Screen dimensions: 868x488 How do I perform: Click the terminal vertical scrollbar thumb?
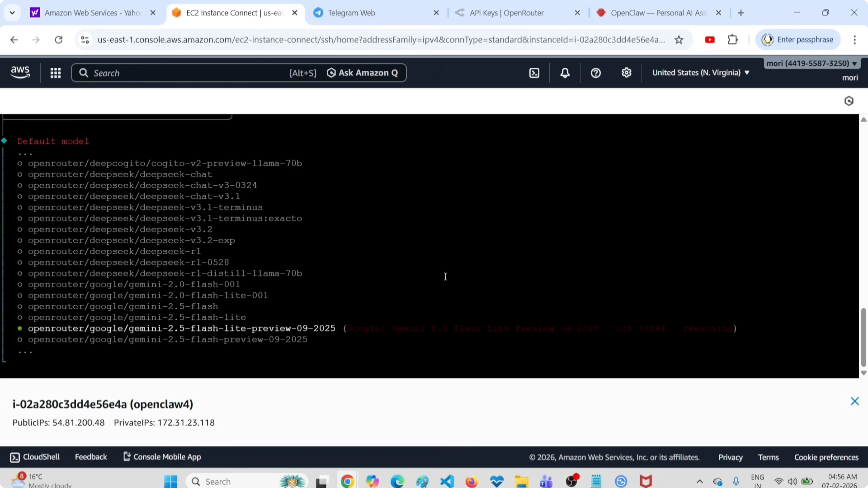(863, 337)
